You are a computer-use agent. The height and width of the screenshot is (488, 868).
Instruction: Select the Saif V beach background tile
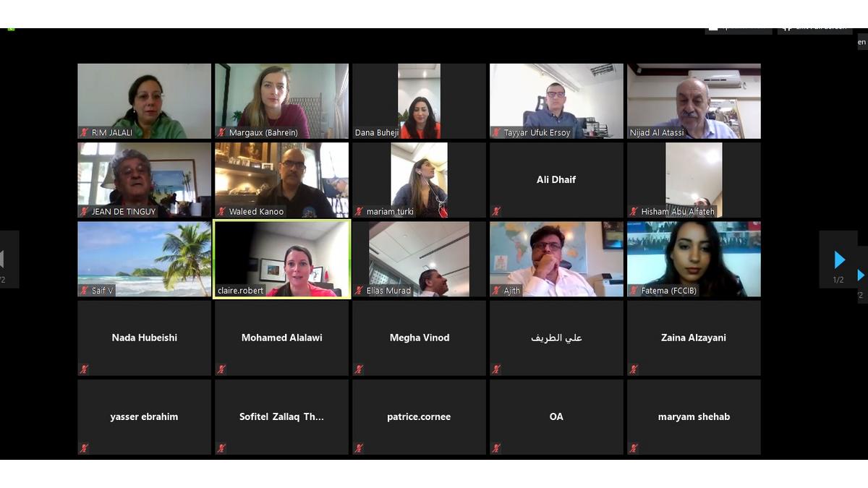tap(145, 260)
